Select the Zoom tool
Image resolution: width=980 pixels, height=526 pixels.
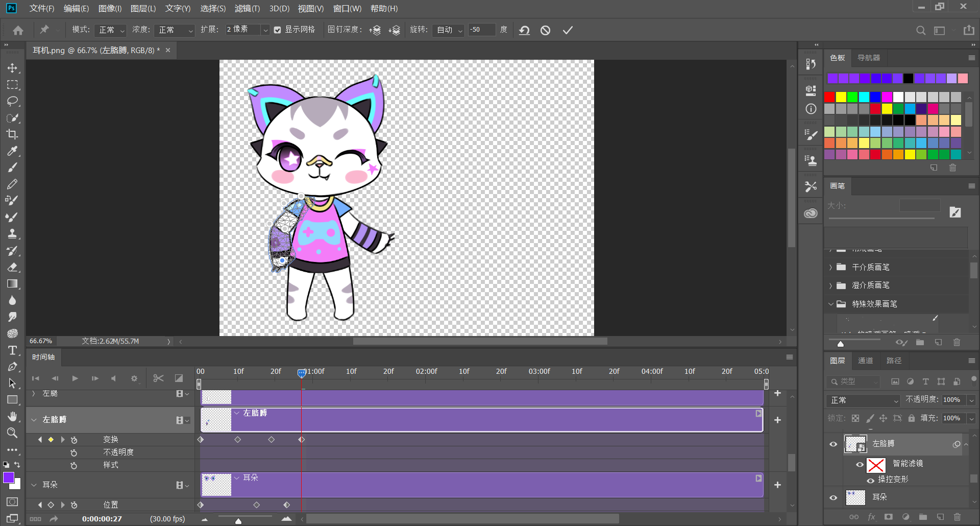point(12,433)
